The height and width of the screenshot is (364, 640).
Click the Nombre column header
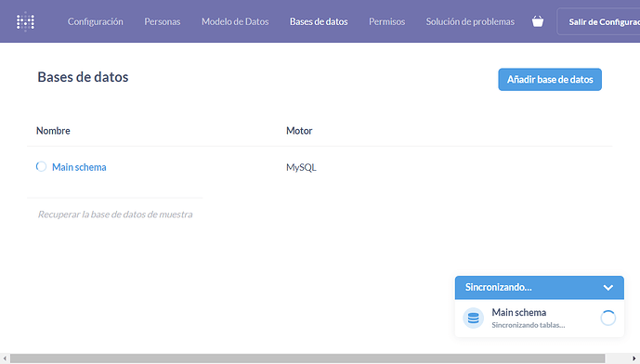tap(53, 131)
